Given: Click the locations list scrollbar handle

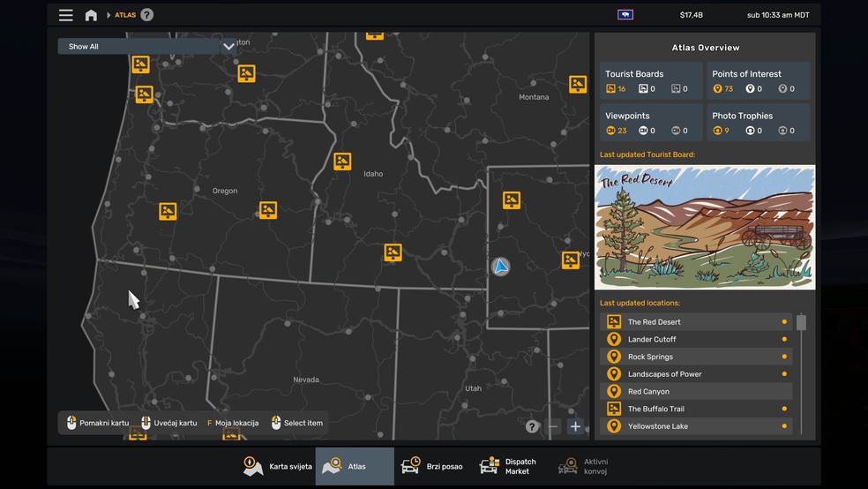Looking at the screenshot, I should pyautogui.click(x=801, y=322).
